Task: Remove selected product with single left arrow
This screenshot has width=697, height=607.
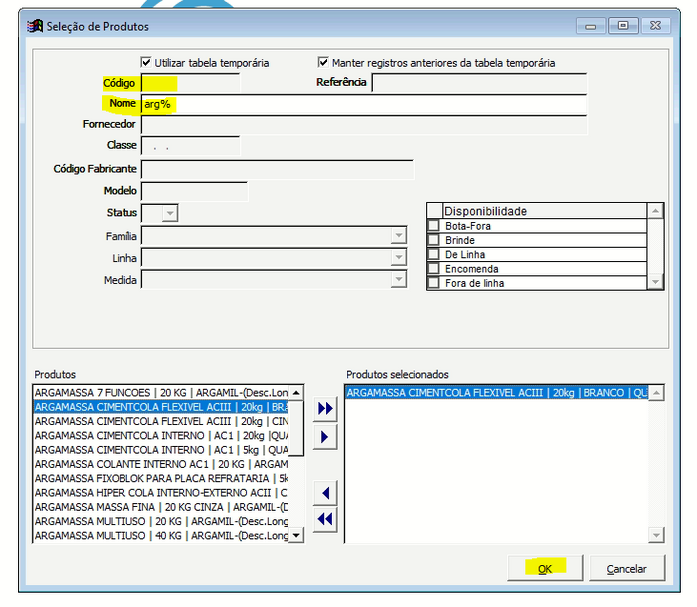Action: [x=325, y=493]
